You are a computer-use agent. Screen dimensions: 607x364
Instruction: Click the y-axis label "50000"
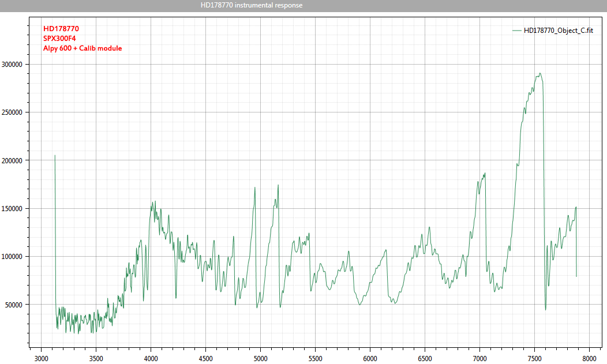[x=13, y=305]
